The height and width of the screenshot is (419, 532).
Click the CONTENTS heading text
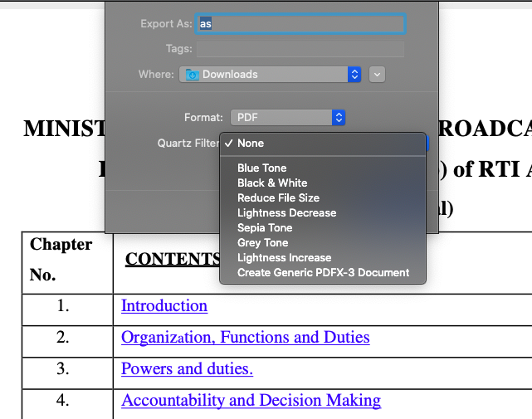tap(173, 259)
